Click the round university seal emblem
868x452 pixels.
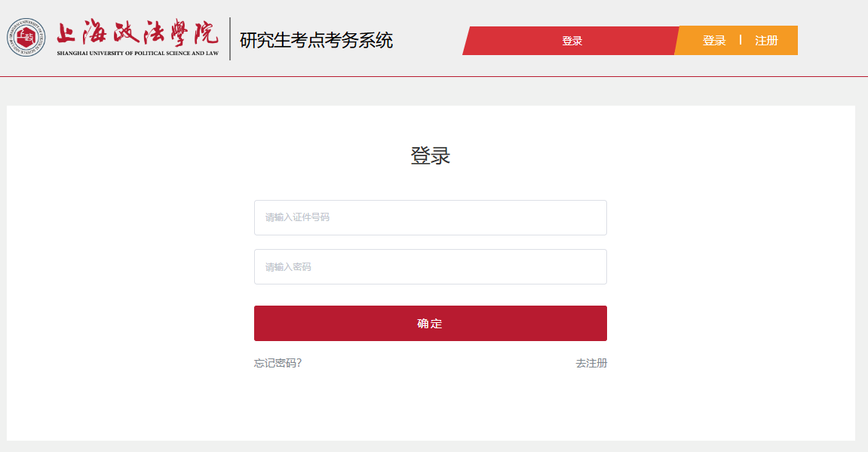[26, 38]
